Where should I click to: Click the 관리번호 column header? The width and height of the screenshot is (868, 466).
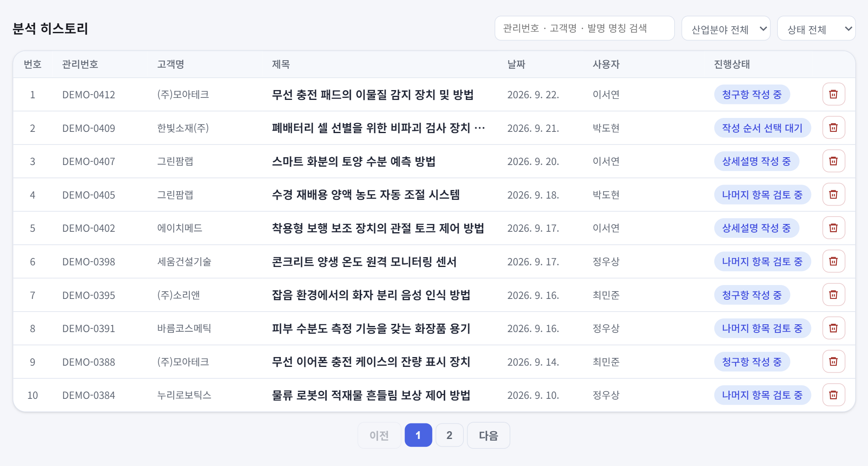[80, 64]
